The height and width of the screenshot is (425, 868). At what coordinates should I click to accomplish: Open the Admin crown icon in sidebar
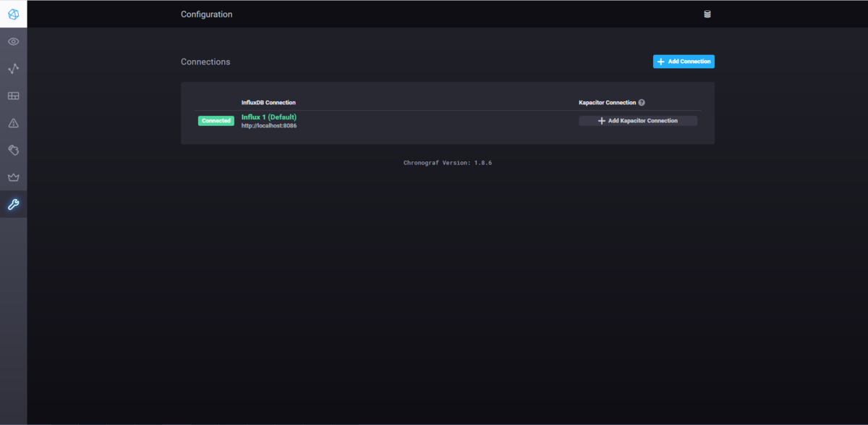13,177
